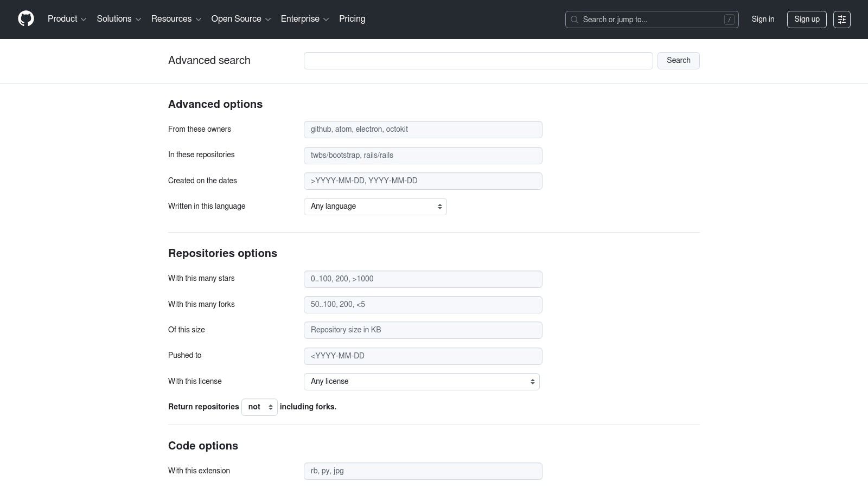This screenshot has width=868, height=488.
Task: Toggle the forks inclusion 'not' selector
Action: click(x=259, y=407)
